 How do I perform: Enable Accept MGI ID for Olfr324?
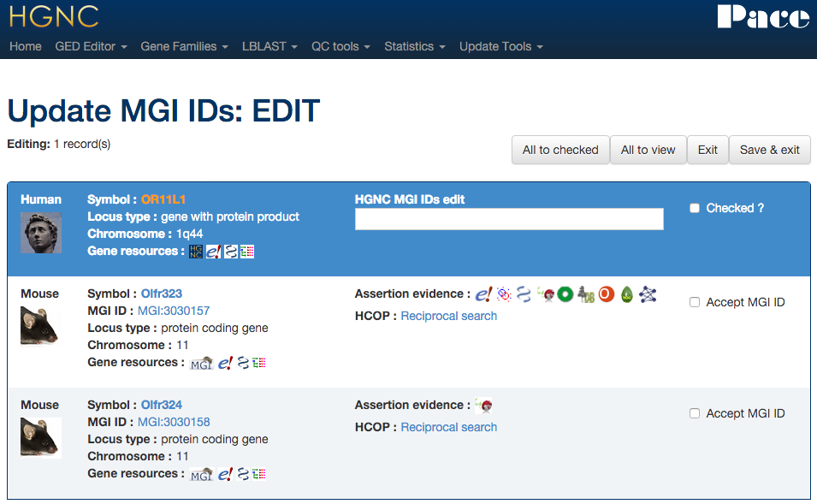(x=695, y=413)
